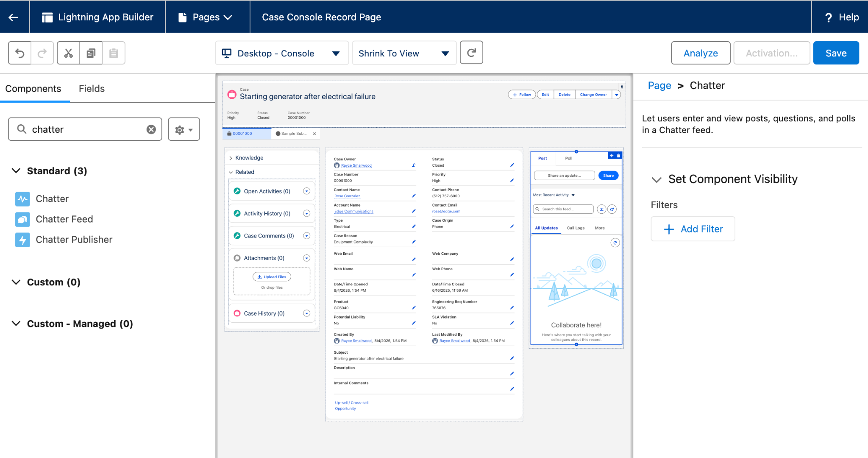Click the refresh icon in feed search row
868x458 pixels.
[x=612, y=209]
